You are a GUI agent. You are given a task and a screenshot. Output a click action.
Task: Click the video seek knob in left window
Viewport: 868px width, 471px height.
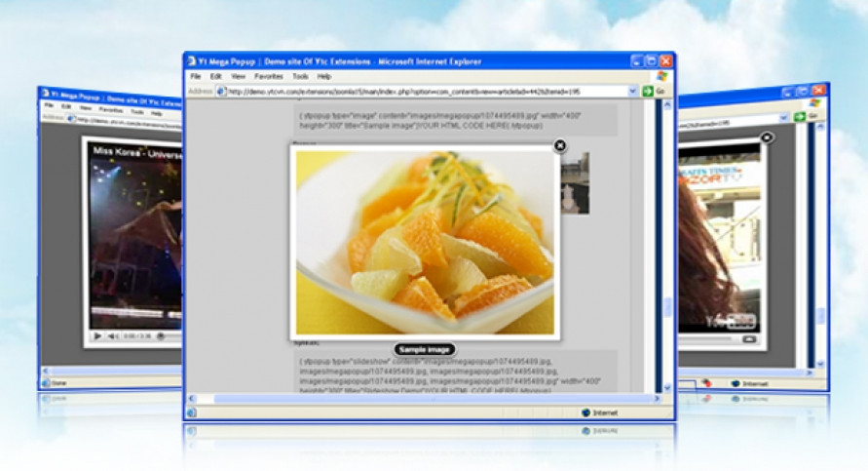(161, 335)
